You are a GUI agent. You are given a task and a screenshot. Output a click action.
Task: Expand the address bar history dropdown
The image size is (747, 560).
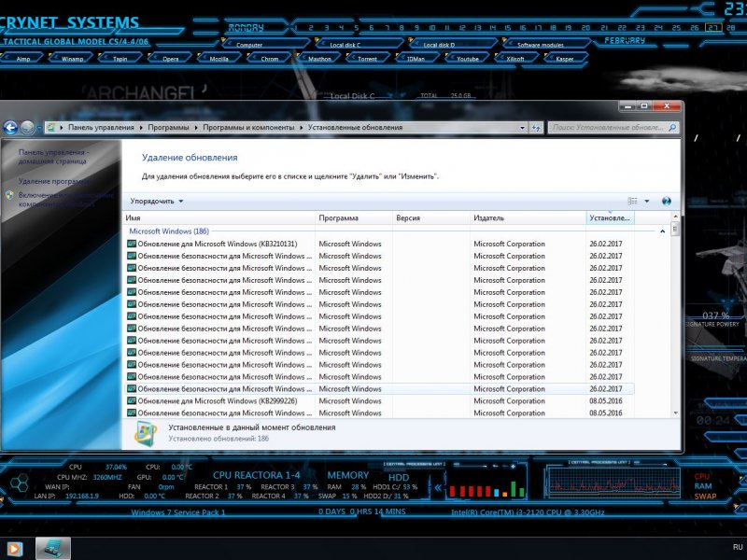pos(523,128)
